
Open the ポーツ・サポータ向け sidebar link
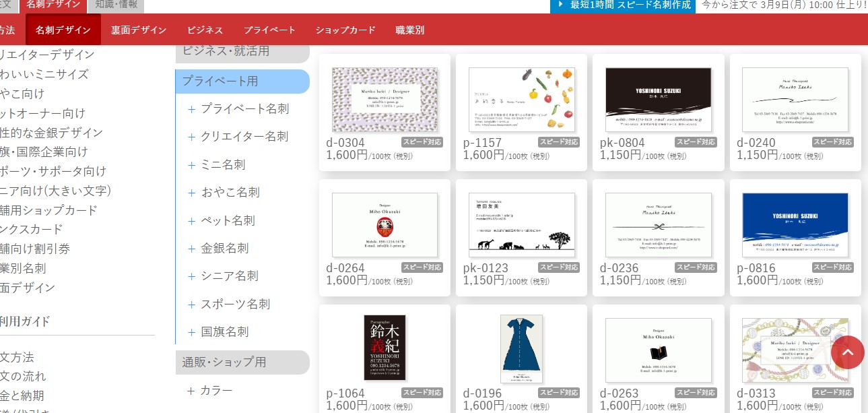point(53,171)
